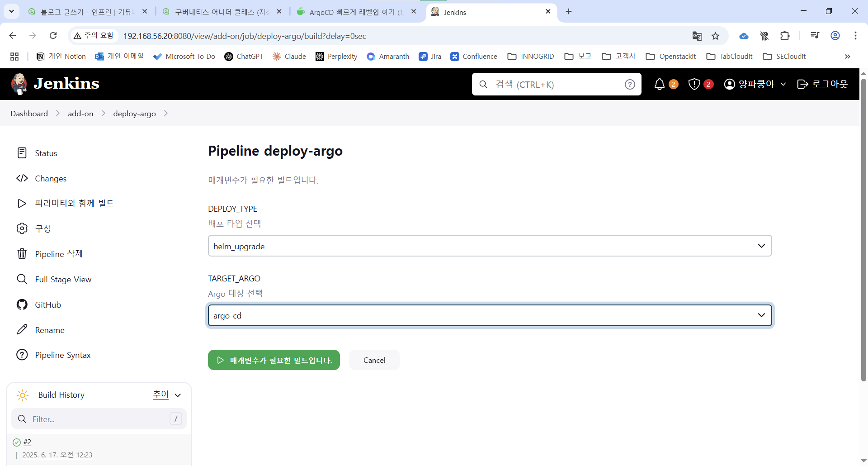Open Pipeline Syntax help page
The height and width of the screenshot is (466, 868).
pyautogui.click(x=62, y=355)
